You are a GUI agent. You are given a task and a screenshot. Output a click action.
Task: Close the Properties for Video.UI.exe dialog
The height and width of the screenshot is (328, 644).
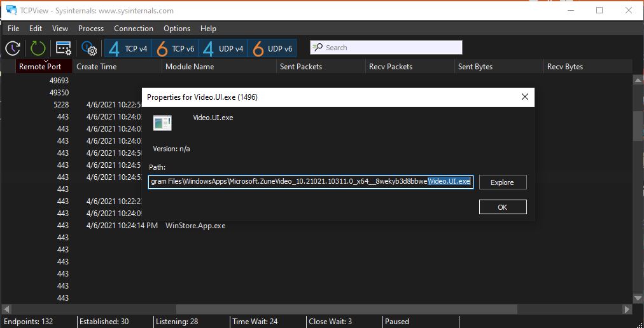pyautogui.click(x=524, y=97)
